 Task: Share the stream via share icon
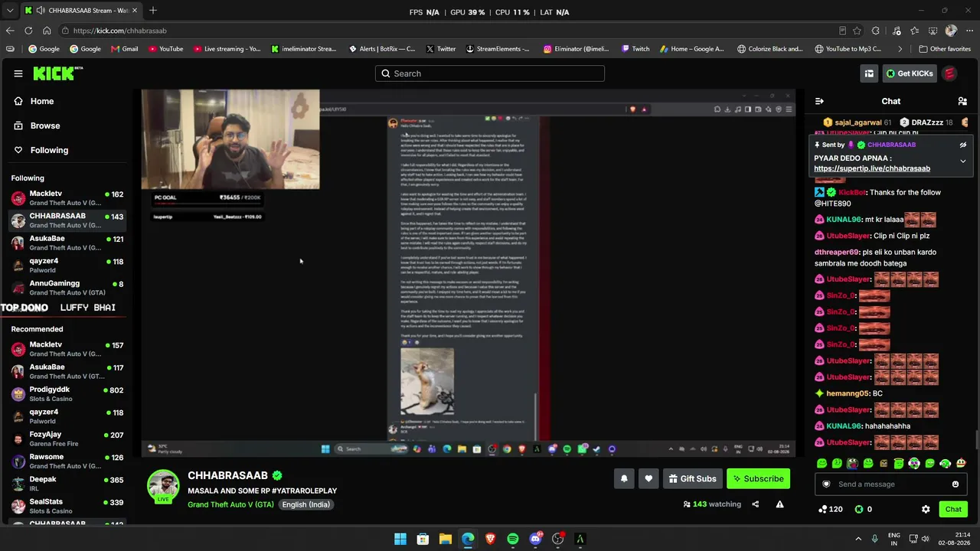click(x=755, y=504)
